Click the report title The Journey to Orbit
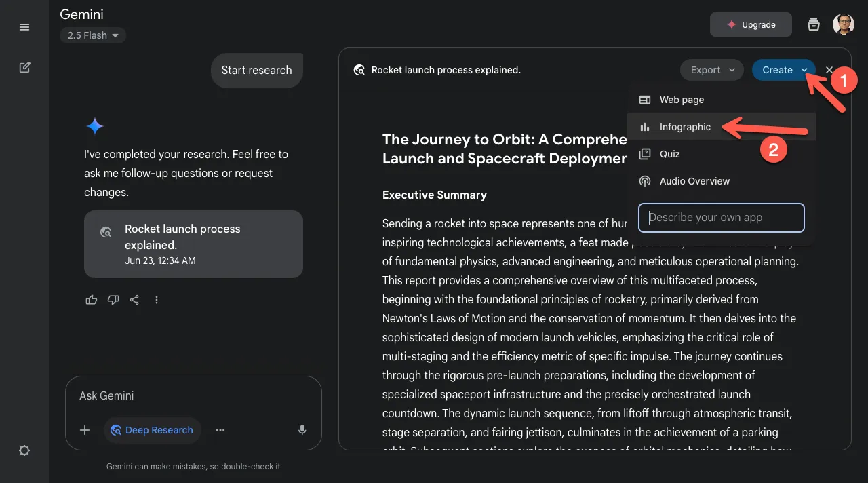 [505, 149]
